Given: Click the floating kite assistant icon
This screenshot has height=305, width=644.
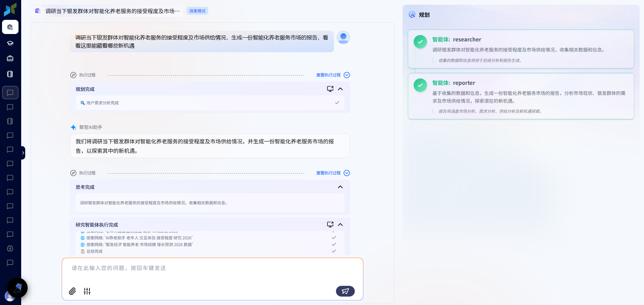Looking at the screenshot, I should tap(17, 288).
